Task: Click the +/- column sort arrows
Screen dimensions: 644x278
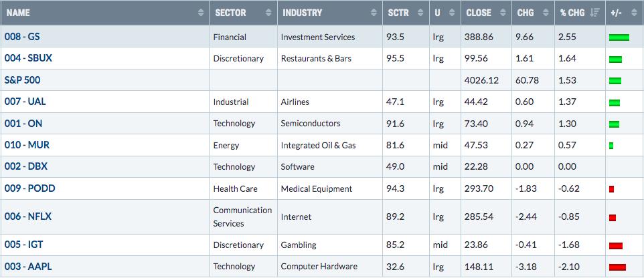Action: pyautogui.click(x=634, y=13)
